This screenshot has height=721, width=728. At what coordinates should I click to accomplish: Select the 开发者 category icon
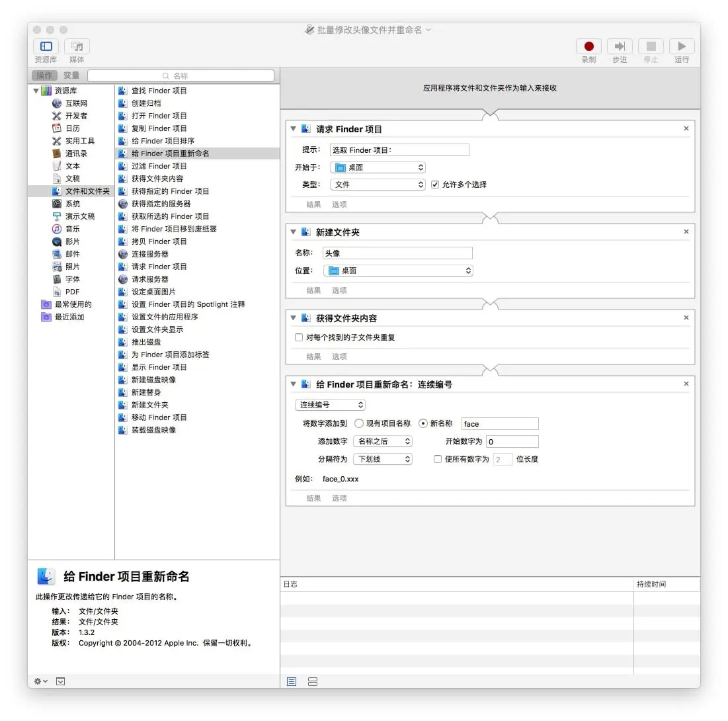(57, 116)
